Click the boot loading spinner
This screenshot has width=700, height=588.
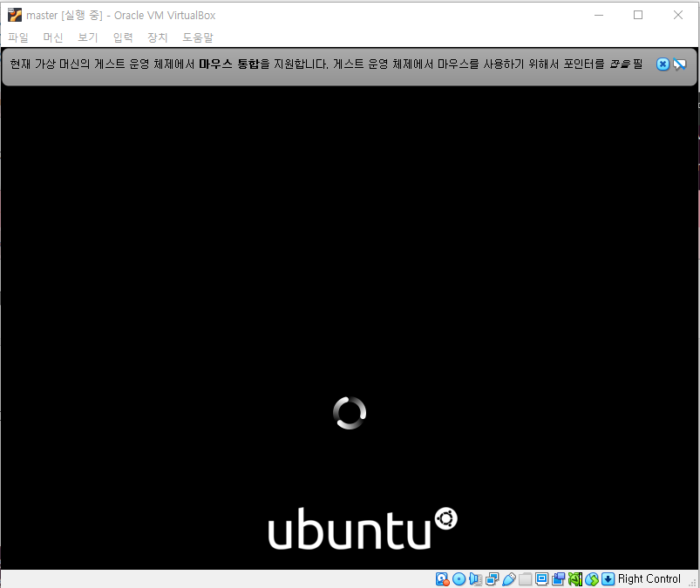(x=350, y=413)
